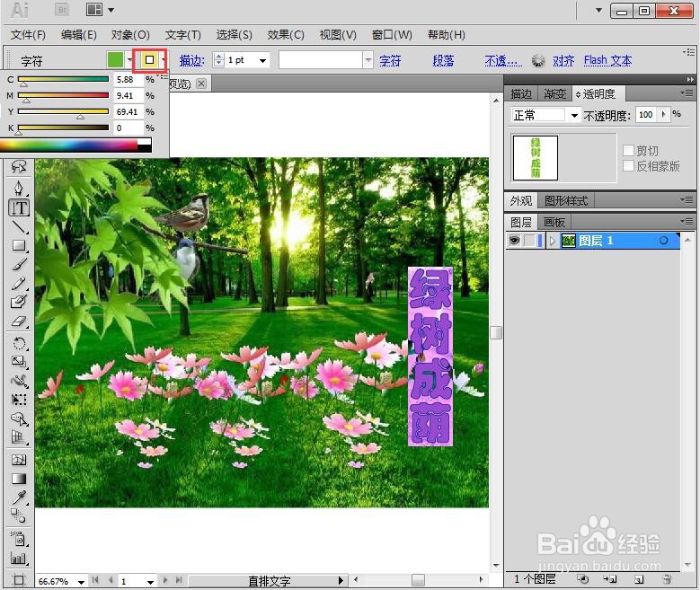Select the Rectangle tool
The height and width of the screenshot is (590, 700).
click(19, 245)
